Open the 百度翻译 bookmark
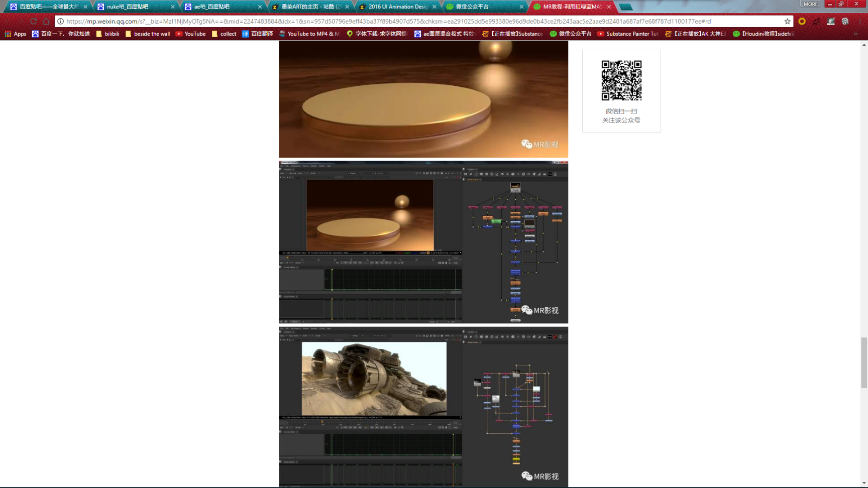The width and height of the screenshot is (868, 488). [257, 34]
